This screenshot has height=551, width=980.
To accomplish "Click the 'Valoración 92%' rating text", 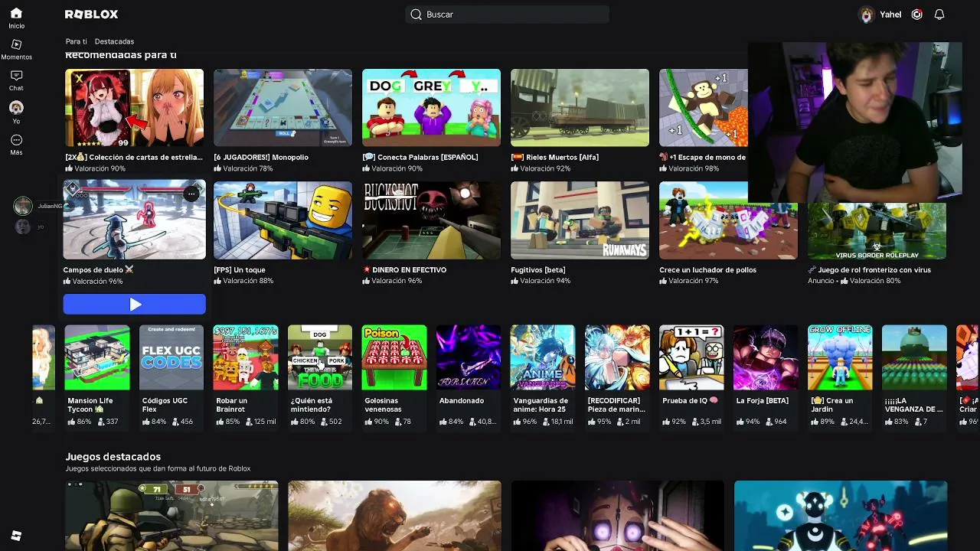I will pos(545,168).
